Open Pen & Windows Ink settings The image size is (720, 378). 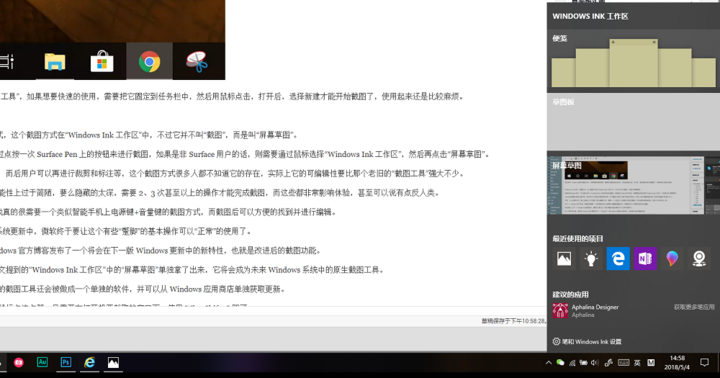pos(587,342)
